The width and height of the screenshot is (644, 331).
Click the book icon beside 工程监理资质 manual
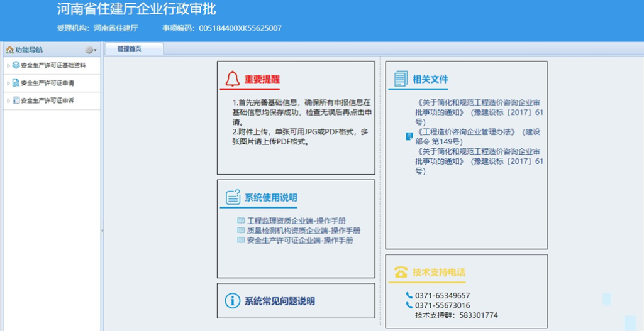tap(241, 220)
